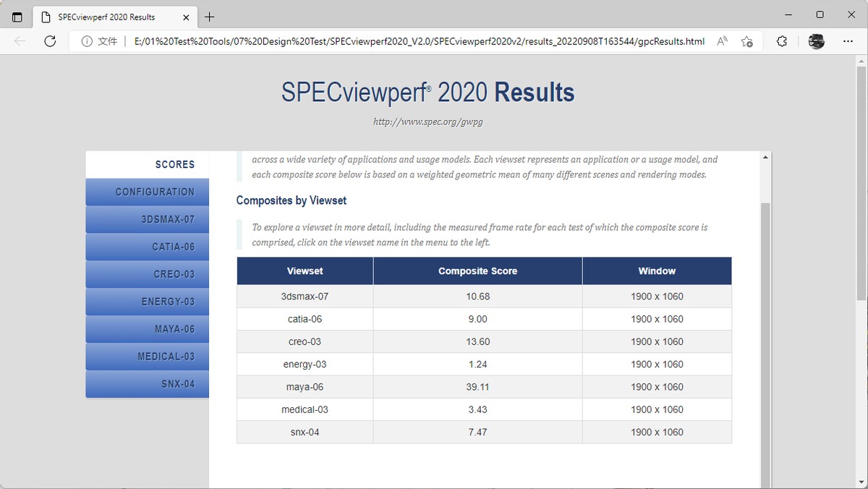Click the catia-06 viewset cell
Viewport: 868px width, 489px height.
[x=305, y=319]
